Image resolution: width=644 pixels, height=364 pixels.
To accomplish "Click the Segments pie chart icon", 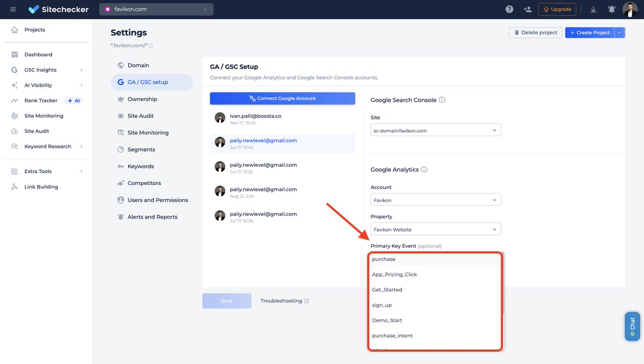I will pyautogui.click(x=121, y=150).
